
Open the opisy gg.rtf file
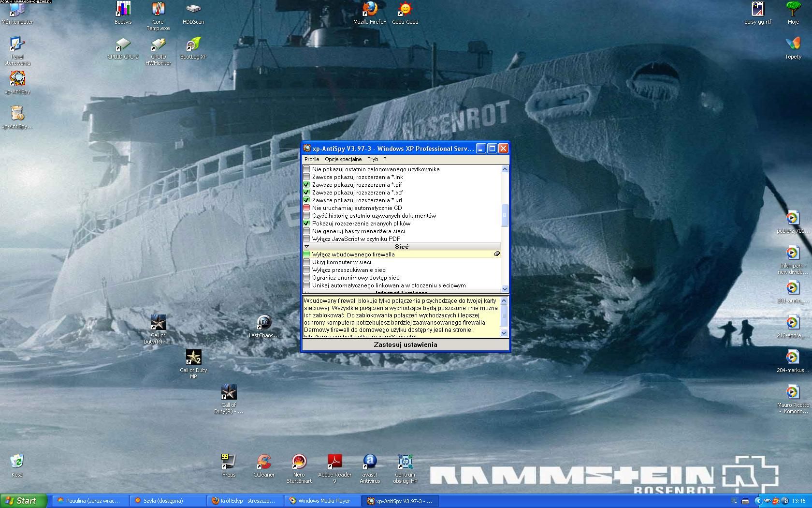click(x=758, y=13)
